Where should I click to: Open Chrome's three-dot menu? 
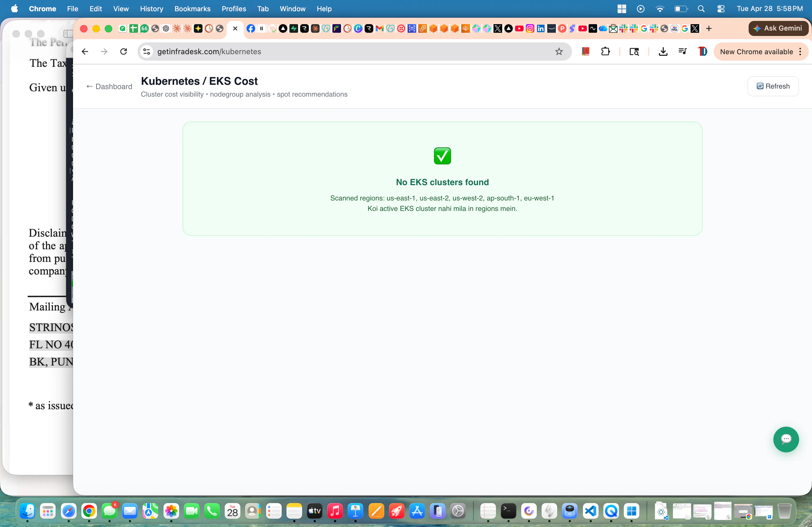tap(800, 52)
